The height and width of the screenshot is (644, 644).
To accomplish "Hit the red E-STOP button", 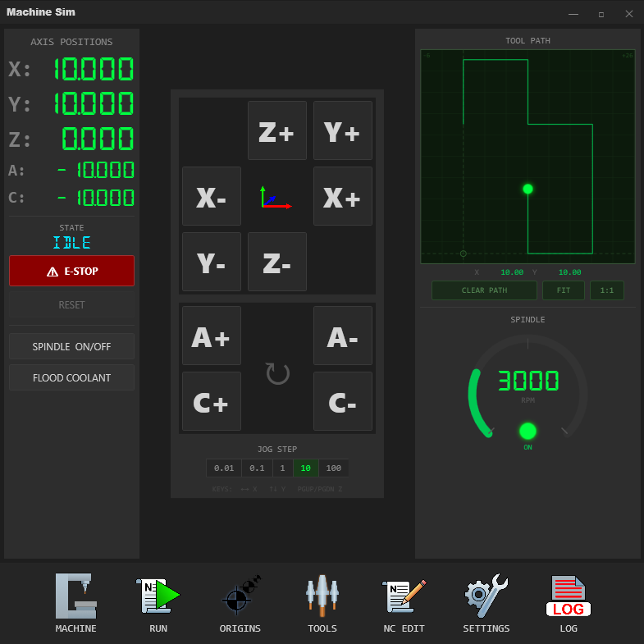I will click(72, 271).
